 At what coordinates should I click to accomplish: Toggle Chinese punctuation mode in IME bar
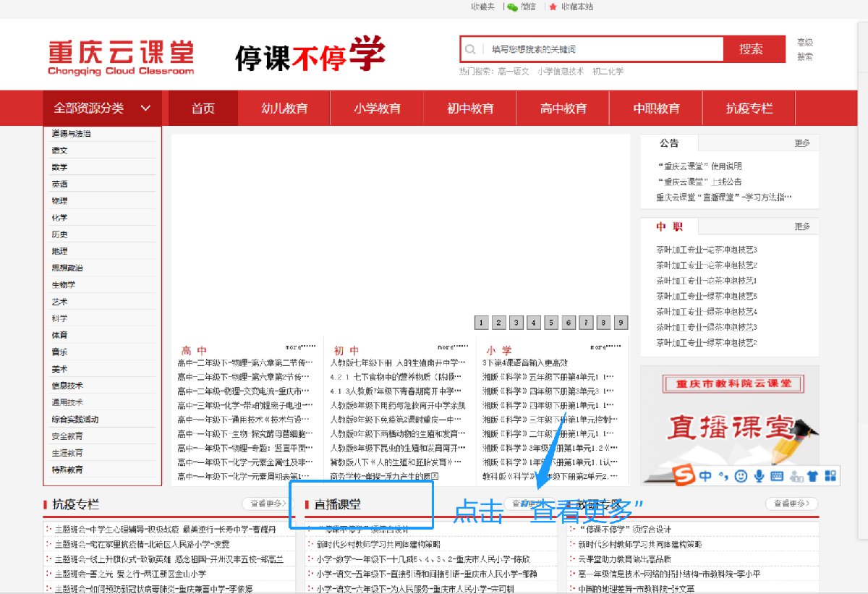coord(722,476)
